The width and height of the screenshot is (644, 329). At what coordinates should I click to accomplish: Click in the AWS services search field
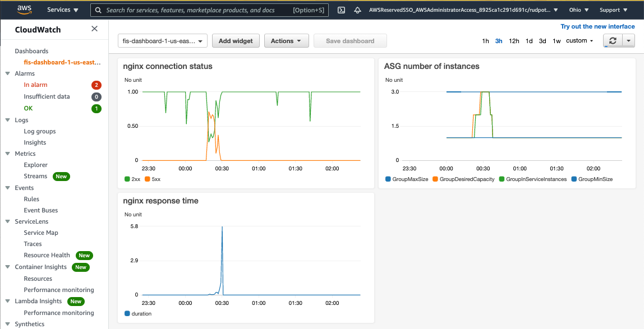(x=209, y=10)
